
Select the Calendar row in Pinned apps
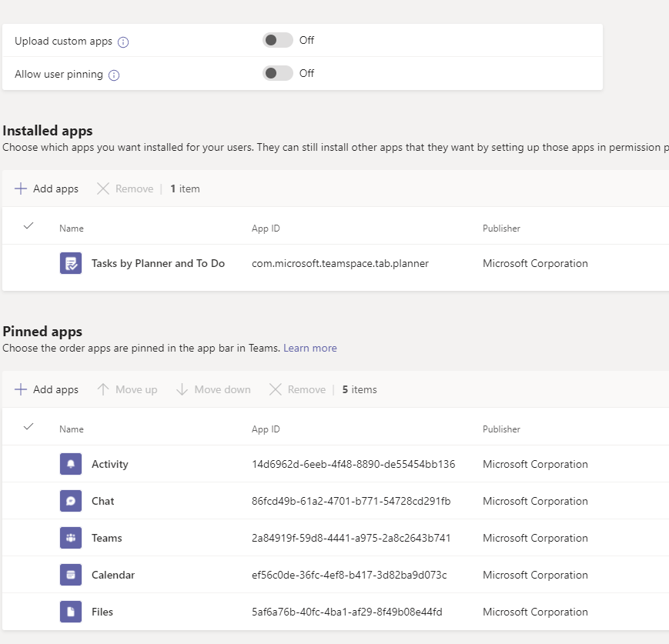tap(308, 575)
